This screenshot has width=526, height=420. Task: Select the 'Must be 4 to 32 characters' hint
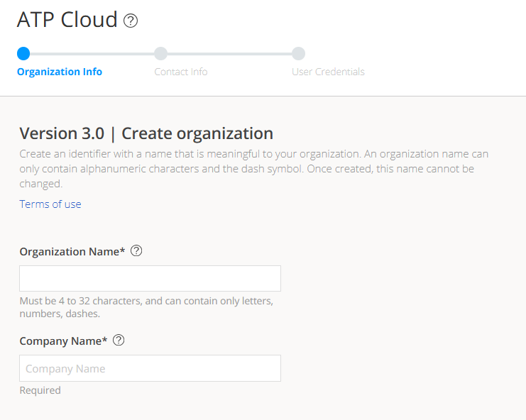pyautogui.click(x=146, y=307)
